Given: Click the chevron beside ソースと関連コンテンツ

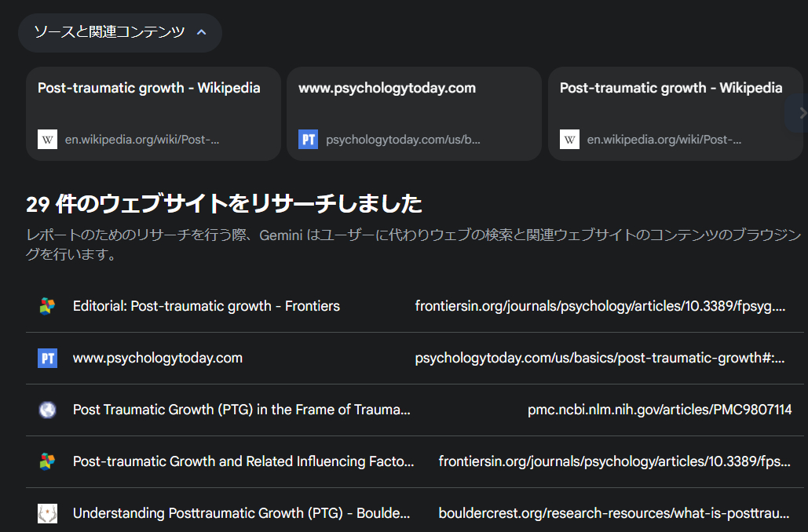Looking at the screenshot, I should [x=202, y=32].
